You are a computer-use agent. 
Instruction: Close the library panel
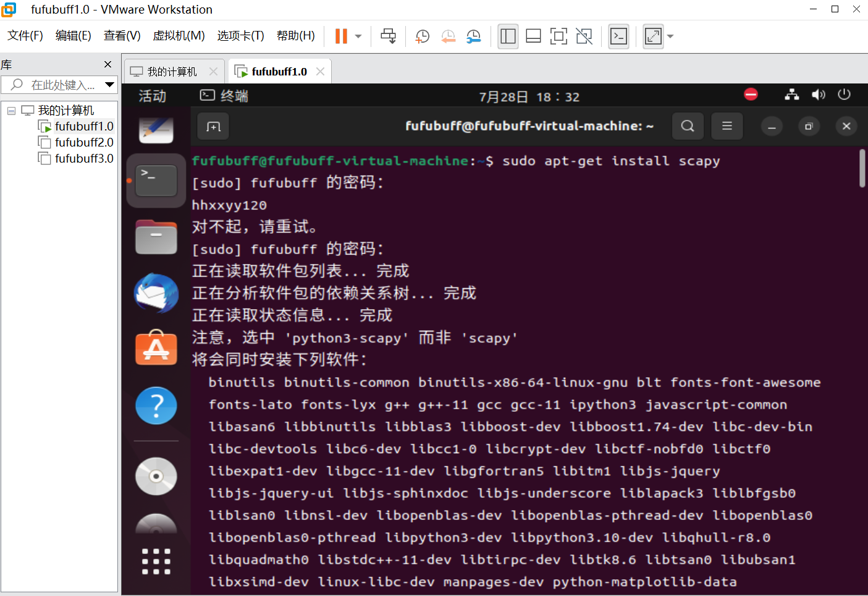pyautogui.click(x=108, y=64)
